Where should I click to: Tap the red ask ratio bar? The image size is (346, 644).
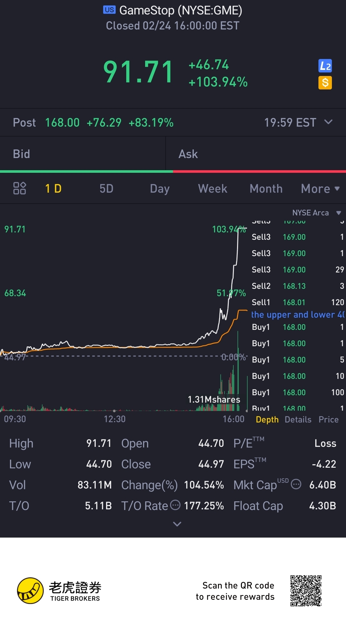point(259,171)
